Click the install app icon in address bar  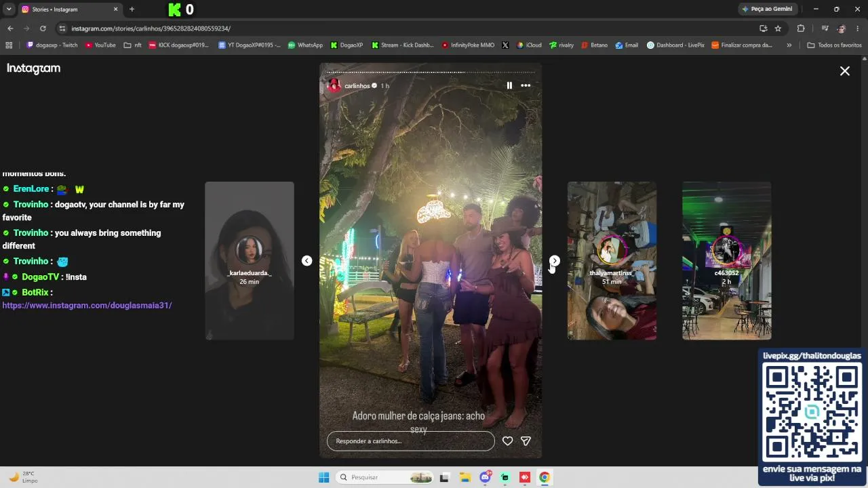click(x=763, y=28)
